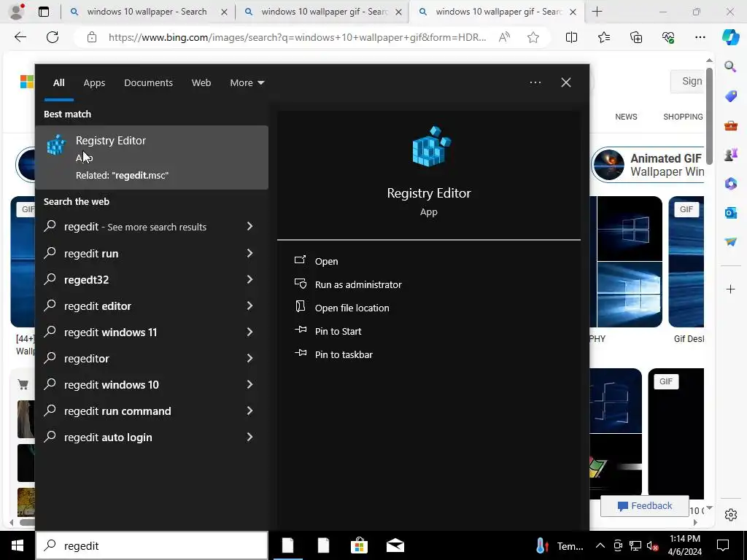The image size is (747, 560).
Task: Click the muted volume tray icon
Action: tap(652, 545)
